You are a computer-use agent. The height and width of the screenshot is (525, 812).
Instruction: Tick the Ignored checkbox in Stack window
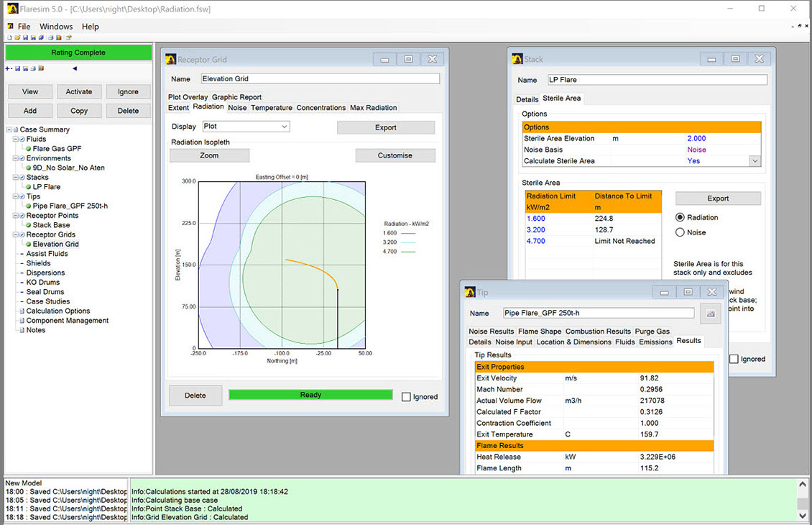(x=734, y=359)
